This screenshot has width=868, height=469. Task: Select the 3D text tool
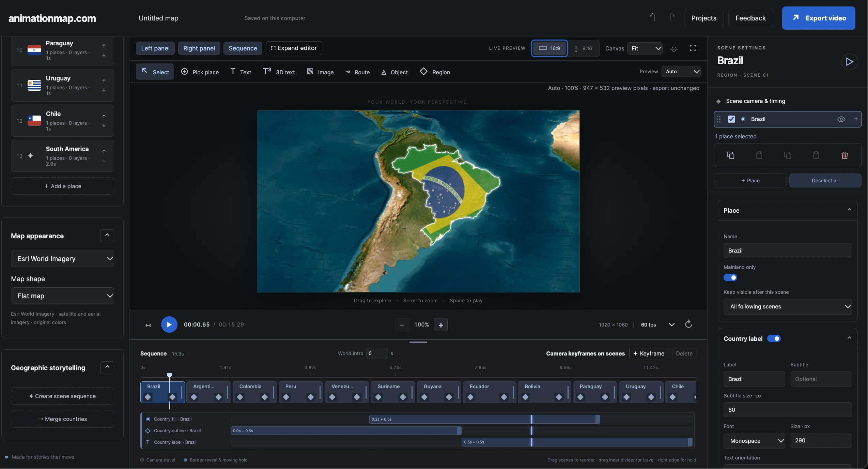click(279, 72)
